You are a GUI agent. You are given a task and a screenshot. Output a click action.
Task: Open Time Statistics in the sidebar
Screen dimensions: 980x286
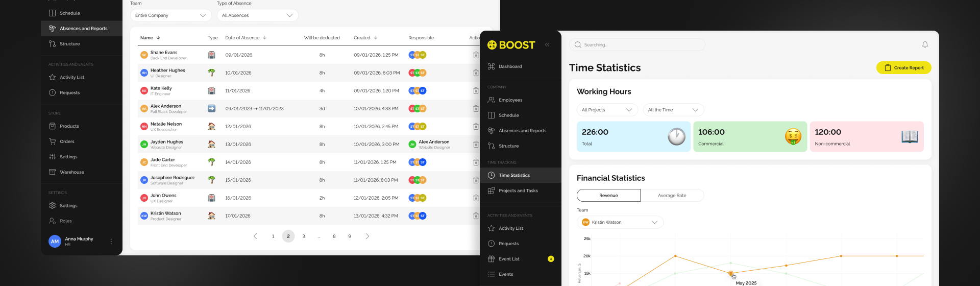(514, 175)
